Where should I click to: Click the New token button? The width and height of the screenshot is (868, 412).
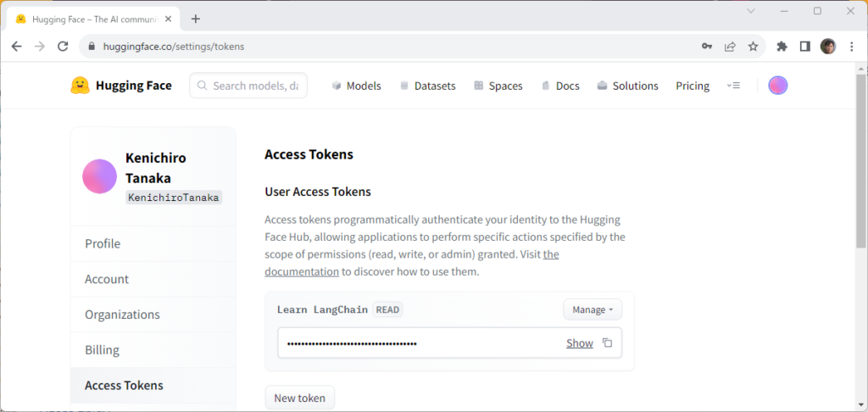coord(300,398)
